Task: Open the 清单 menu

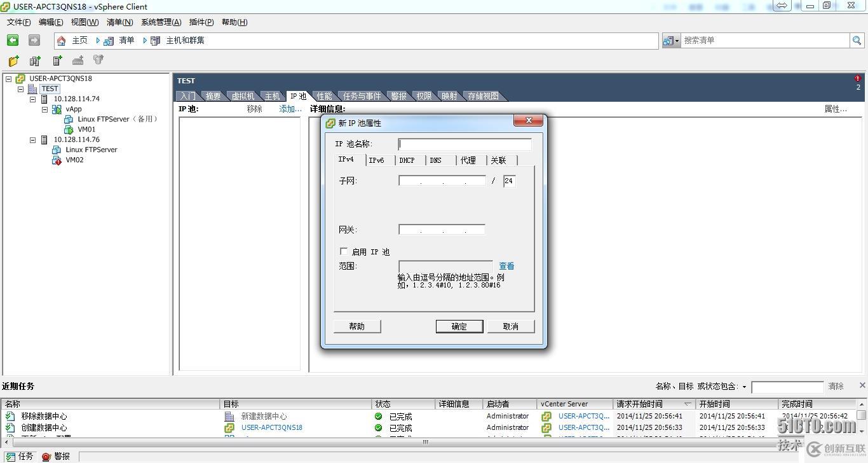Action: click(x=119, y=22)
